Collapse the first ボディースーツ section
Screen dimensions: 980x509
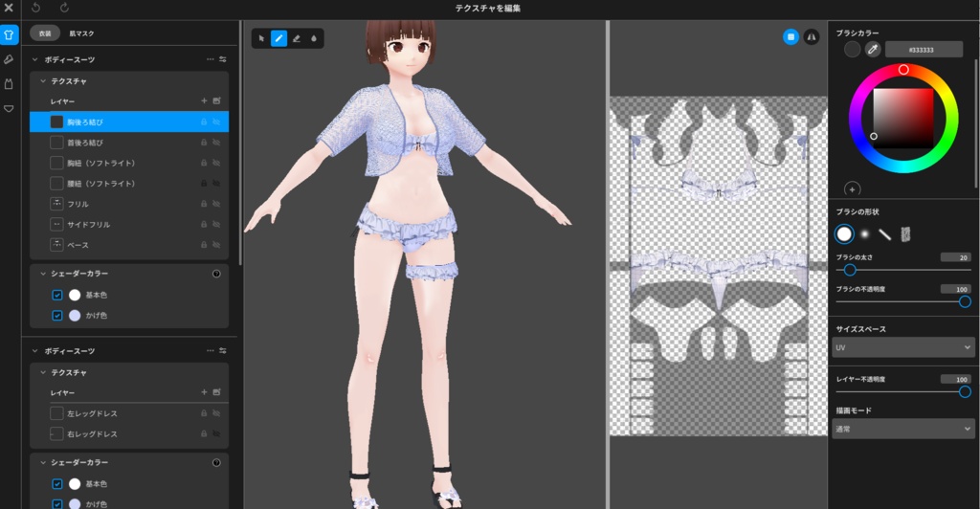(x=34, y=59)
